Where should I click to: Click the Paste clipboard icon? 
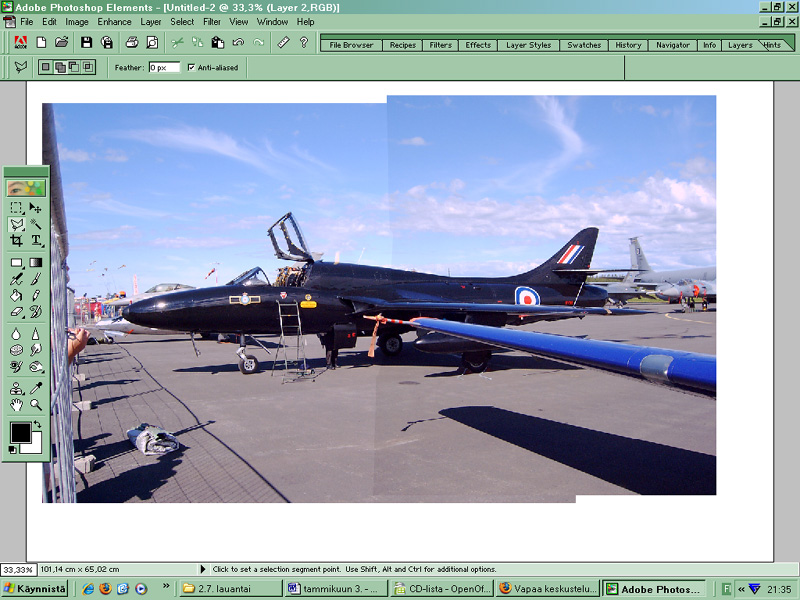(218, 42)
